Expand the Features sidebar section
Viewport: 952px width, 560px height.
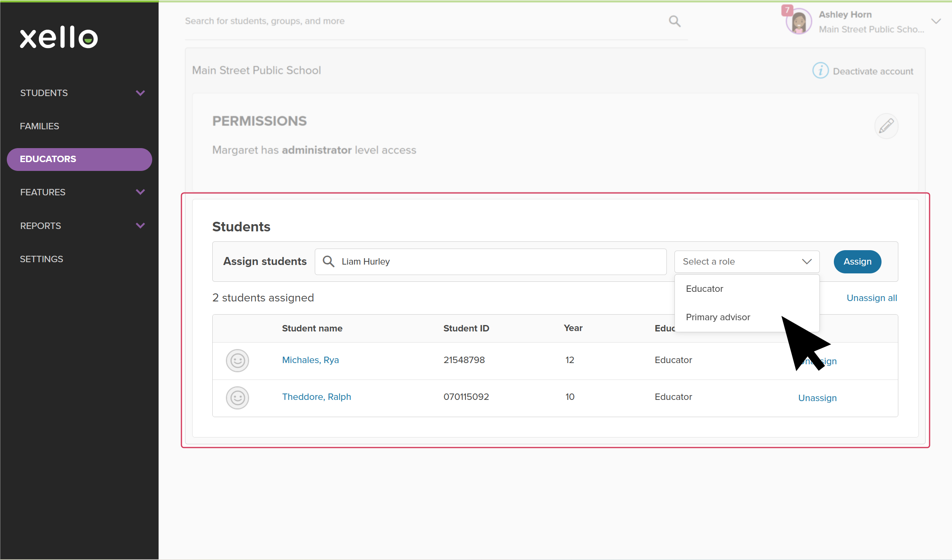[140, 192]
